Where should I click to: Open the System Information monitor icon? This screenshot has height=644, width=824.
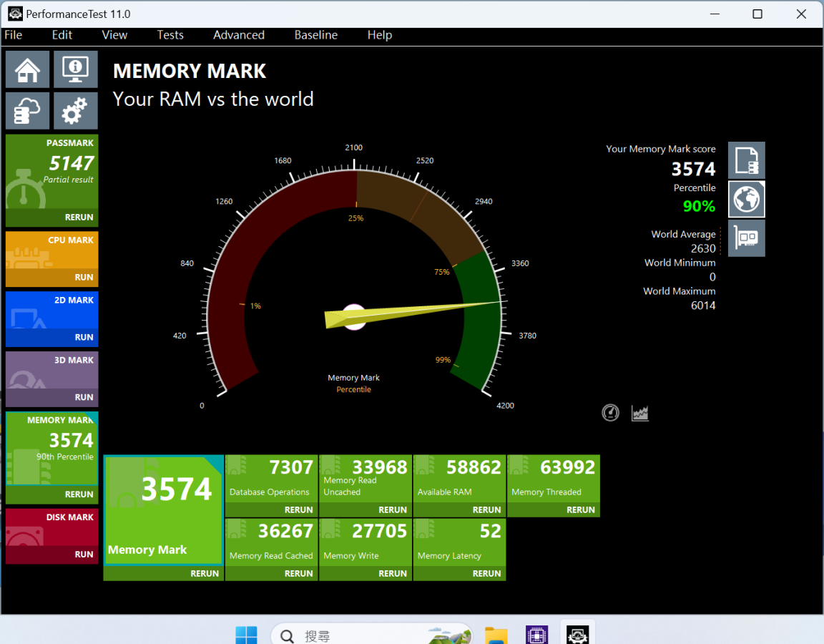click(x=76, y=69)
